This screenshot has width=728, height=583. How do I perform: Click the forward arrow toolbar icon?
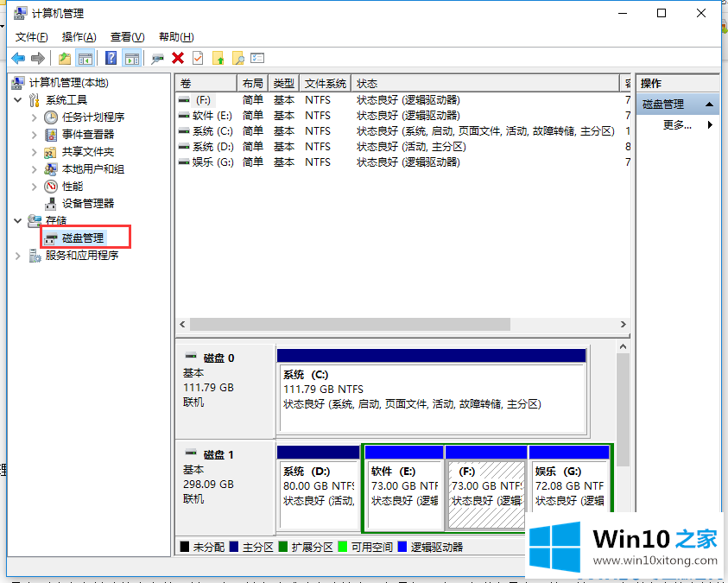38,59
